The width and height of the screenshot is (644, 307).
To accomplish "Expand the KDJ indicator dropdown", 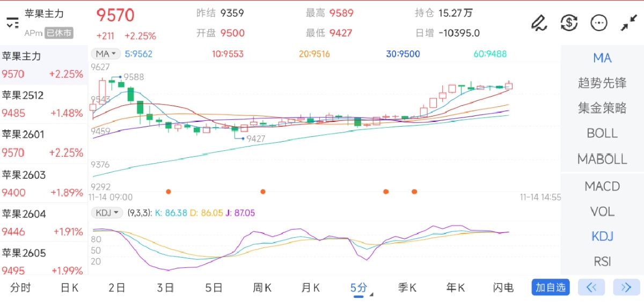I will click(107, 213).
